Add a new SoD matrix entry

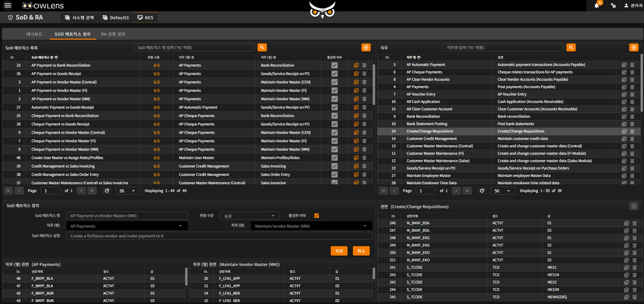click(366, 47)
